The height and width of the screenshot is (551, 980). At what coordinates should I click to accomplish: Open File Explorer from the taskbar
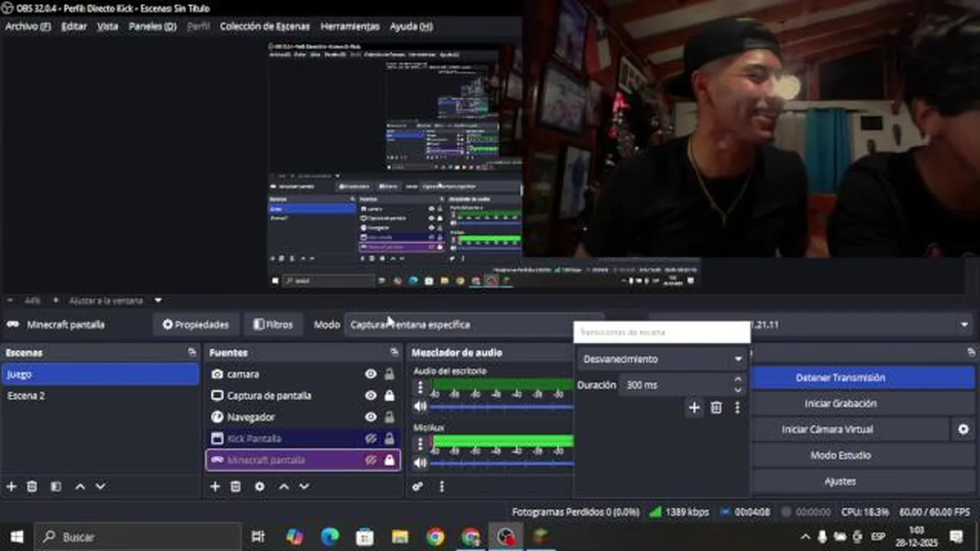[x=400, y=537]
